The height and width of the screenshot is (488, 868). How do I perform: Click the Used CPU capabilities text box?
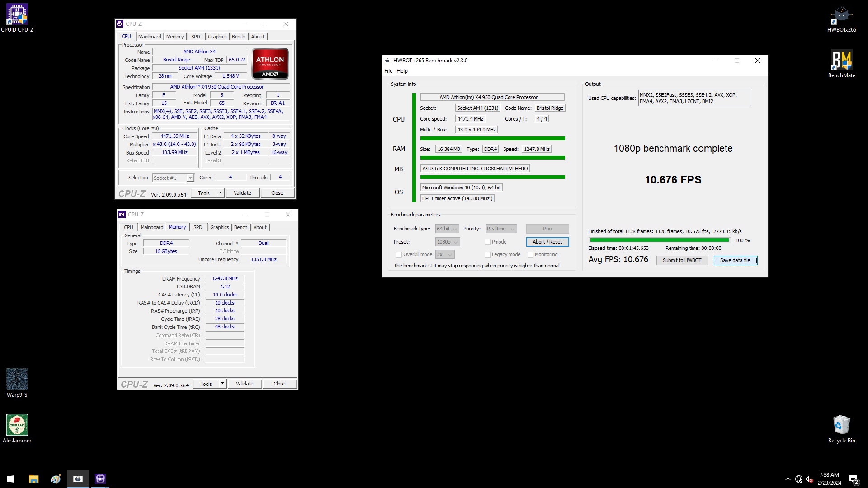click(x=694, y=99)
